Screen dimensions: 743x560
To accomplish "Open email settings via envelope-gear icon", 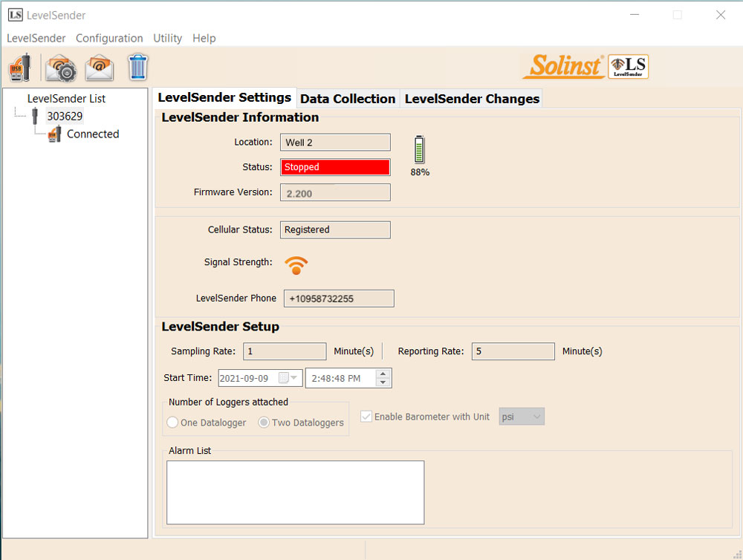I will [x=60, y=67].
